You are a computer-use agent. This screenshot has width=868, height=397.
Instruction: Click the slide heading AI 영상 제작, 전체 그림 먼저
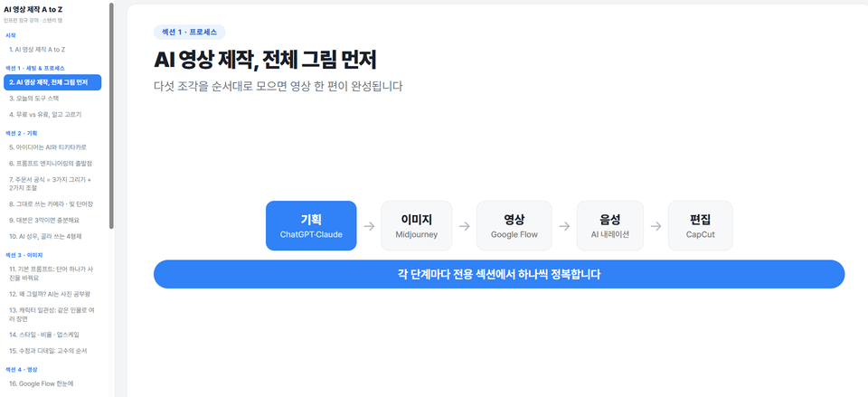click(x=265, y=61)
